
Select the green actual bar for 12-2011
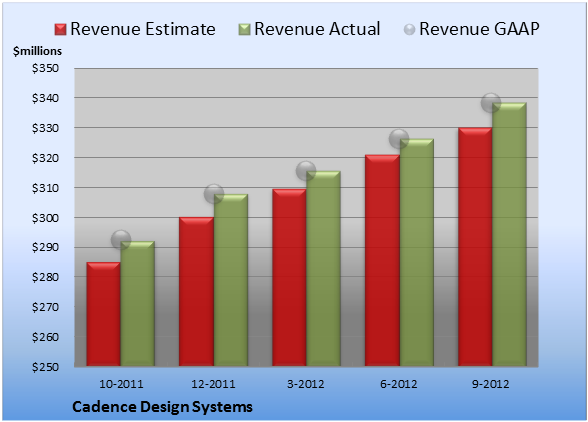pyautogui.click(x=231, y=280)
